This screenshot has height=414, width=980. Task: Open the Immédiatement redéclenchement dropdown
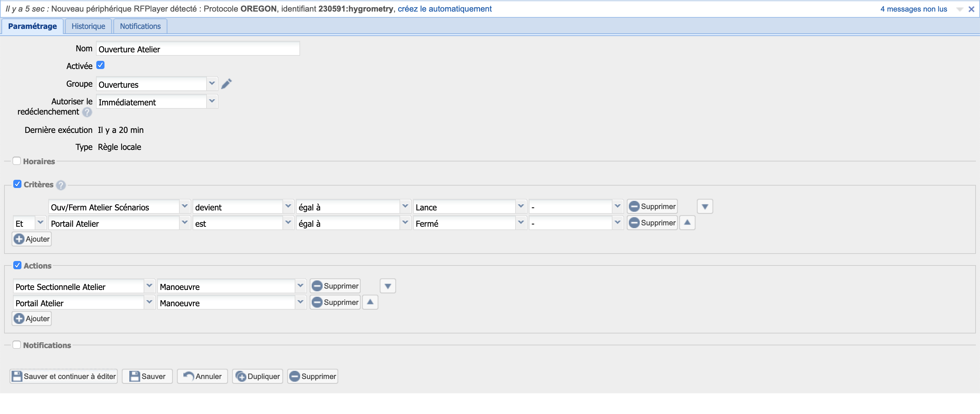pos(212,102)
